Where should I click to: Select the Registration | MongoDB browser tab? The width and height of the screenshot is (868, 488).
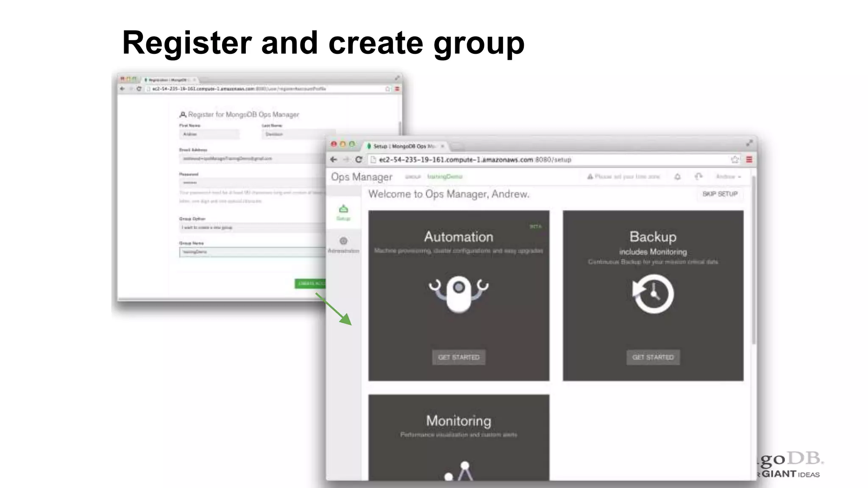point(169,80)
